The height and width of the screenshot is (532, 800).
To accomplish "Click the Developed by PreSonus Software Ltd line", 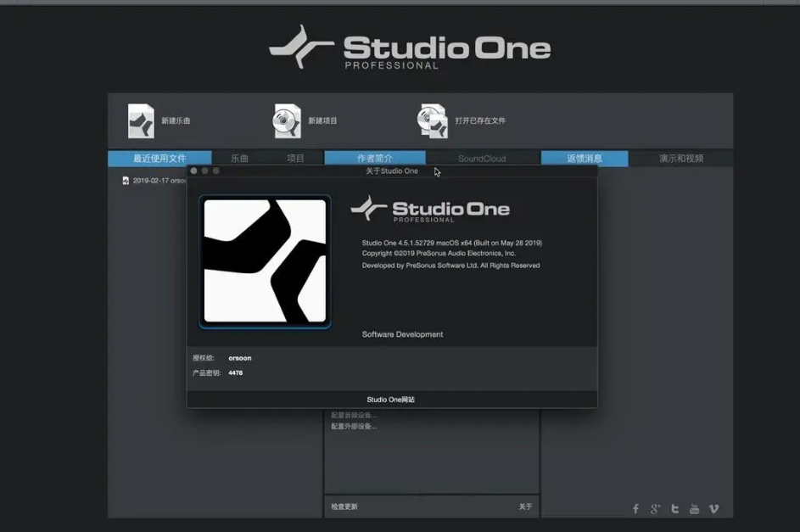I will [451, 266].
